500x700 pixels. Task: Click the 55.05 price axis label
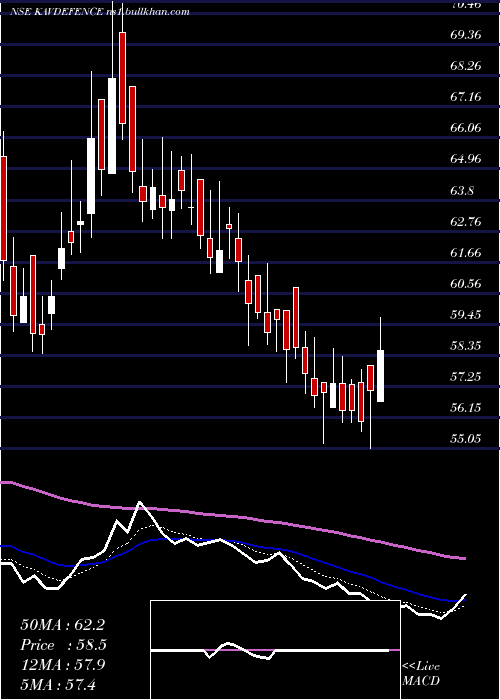pyautogui.click(x=466, y=438)
